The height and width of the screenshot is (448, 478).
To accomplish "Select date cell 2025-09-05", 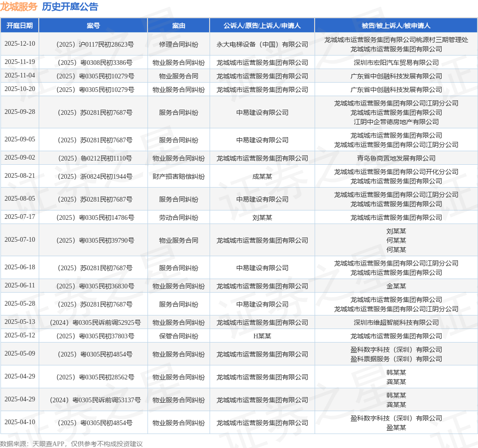I will click(20, 139).
